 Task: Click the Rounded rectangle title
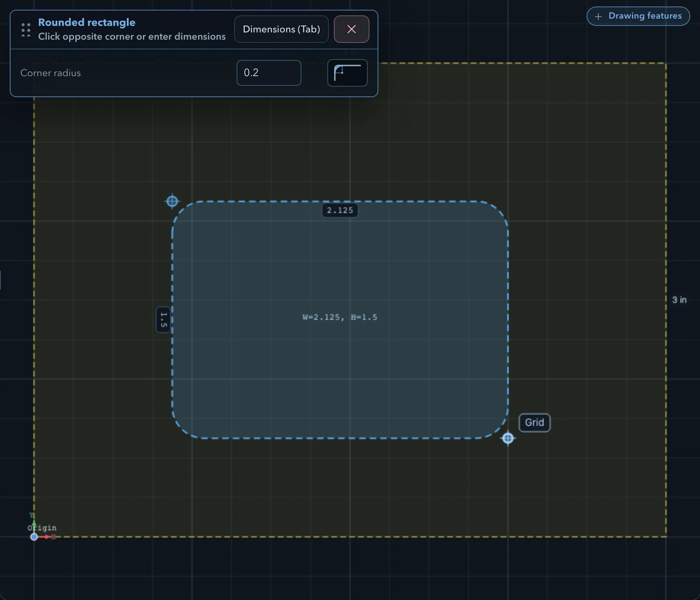point(87,22)
